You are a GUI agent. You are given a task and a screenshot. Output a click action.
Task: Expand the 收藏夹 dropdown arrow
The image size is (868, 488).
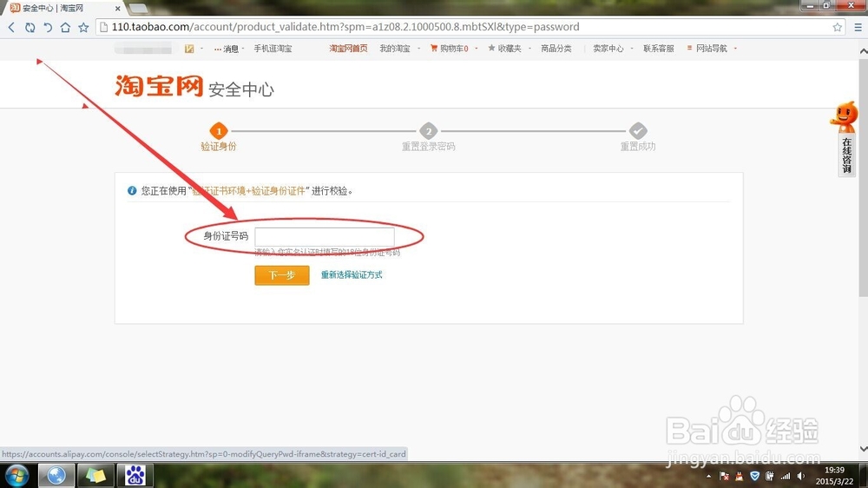pyautogui.click(x=529, y=48)
